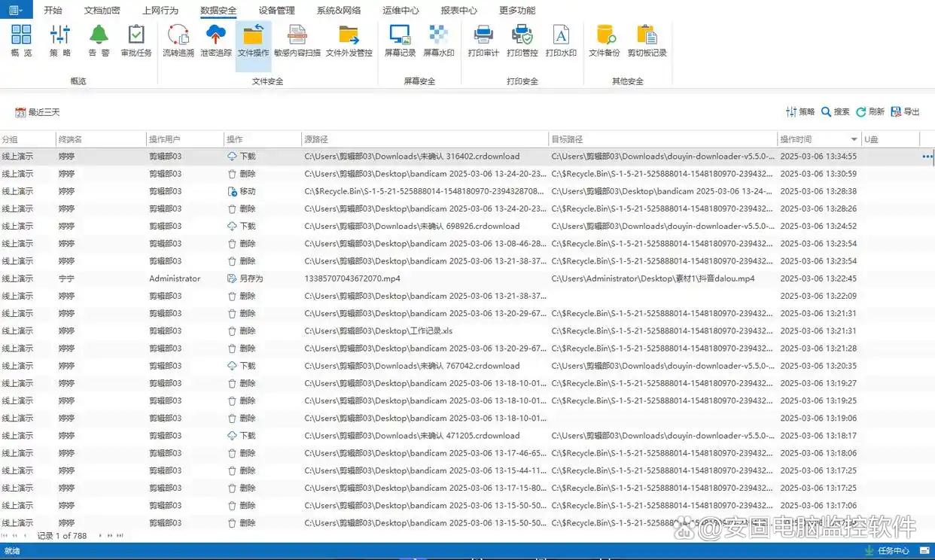Select the 审批任务 approval task icon
The image size is (935, 560).
pos(136,41)
